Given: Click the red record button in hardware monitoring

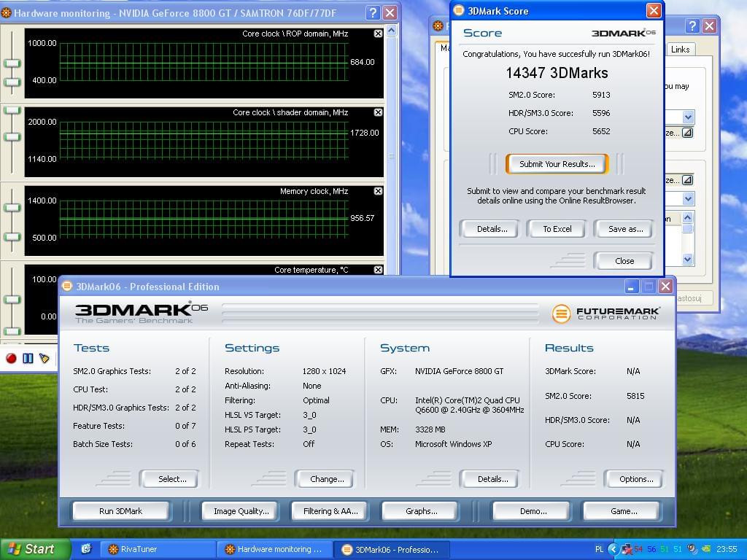Looking at the screenshot, I should point(11,358).
